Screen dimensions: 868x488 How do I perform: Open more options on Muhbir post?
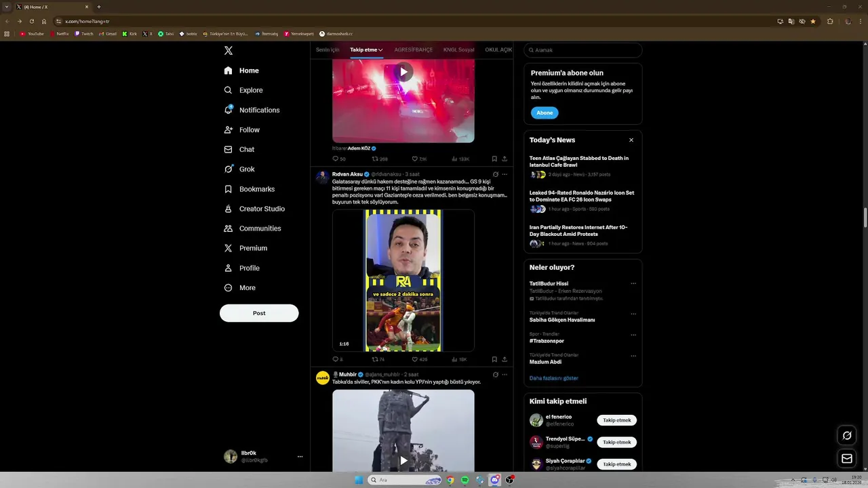[x=505, y=374]
